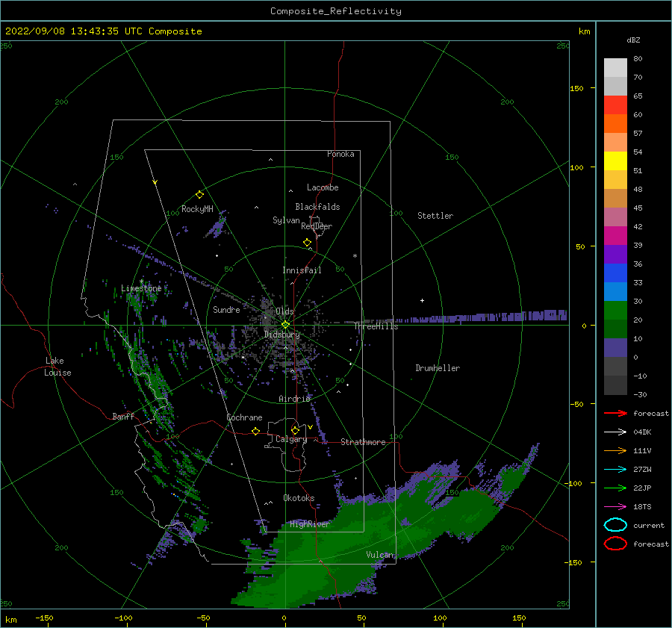The width and height of the screenshot is (672, 628).
Task: Click the Sylvan label
Action: pos(286,220)
